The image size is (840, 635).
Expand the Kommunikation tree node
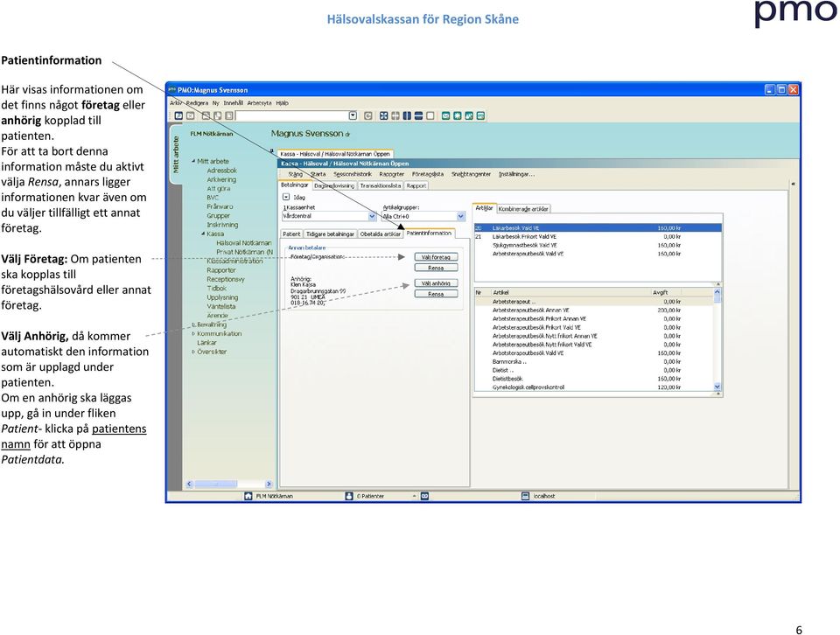pos(193,333)
